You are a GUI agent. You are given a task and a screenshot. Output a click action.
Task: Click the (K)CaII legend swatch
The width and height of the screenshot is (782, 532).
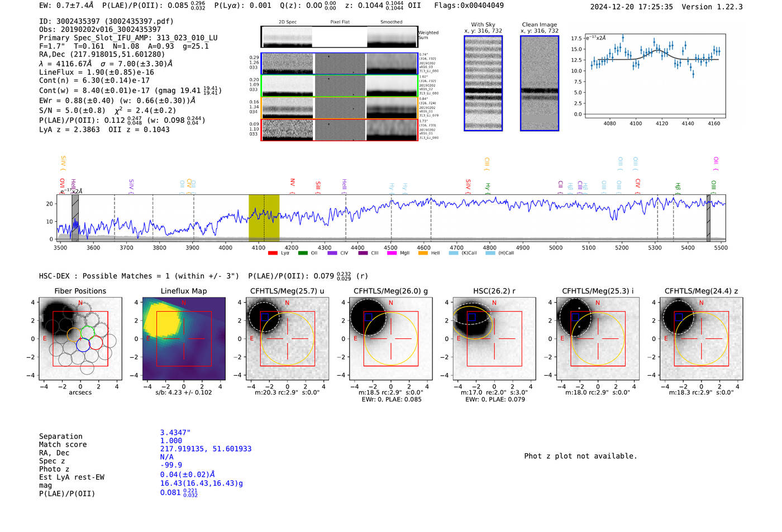pos(454,253)
